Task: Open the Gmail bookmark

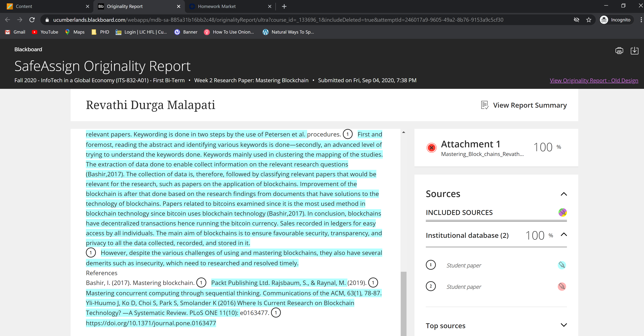Action: (15, 32)
